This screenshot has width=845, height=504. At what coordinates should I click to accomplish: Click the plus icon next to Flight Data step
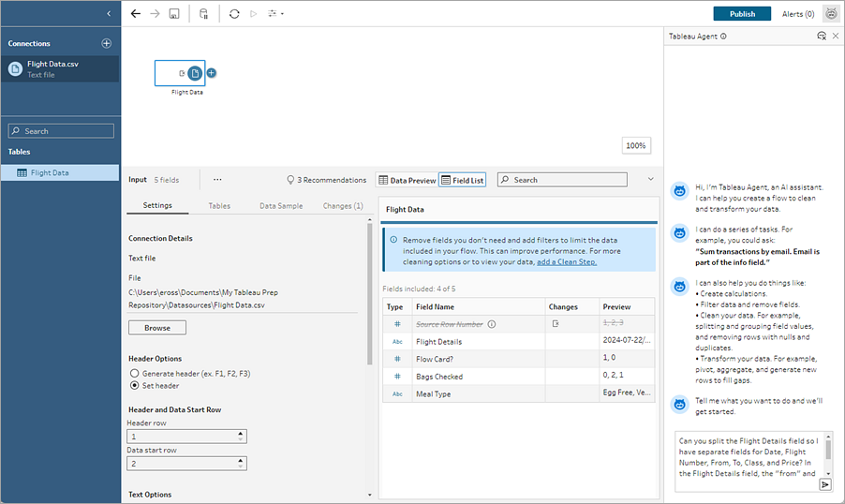click(x=212, y=73)
